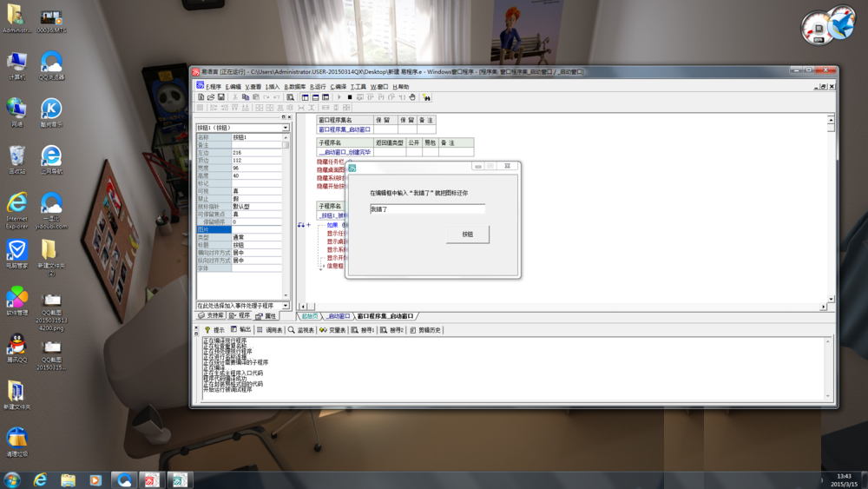Click the Windows Start button
The height and width of the screenshot is (489, 868).
[x=12, y=479]
